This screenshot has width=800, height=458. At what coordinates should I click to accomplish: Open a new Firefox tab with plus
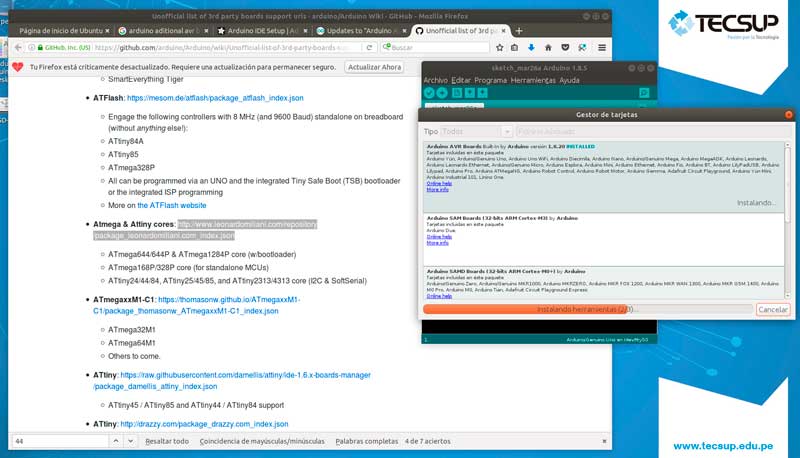pos(519,31)
